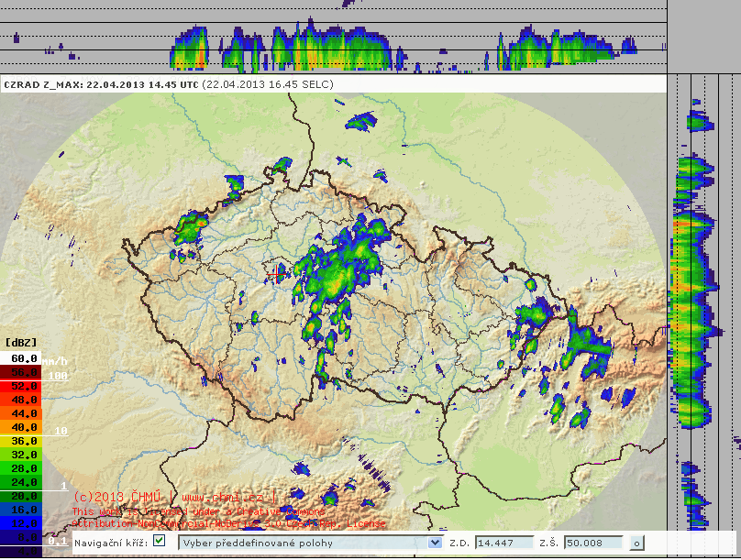
Task: Select the 16.0 dBZ legend swatch
Action: (x=21, y=510)
